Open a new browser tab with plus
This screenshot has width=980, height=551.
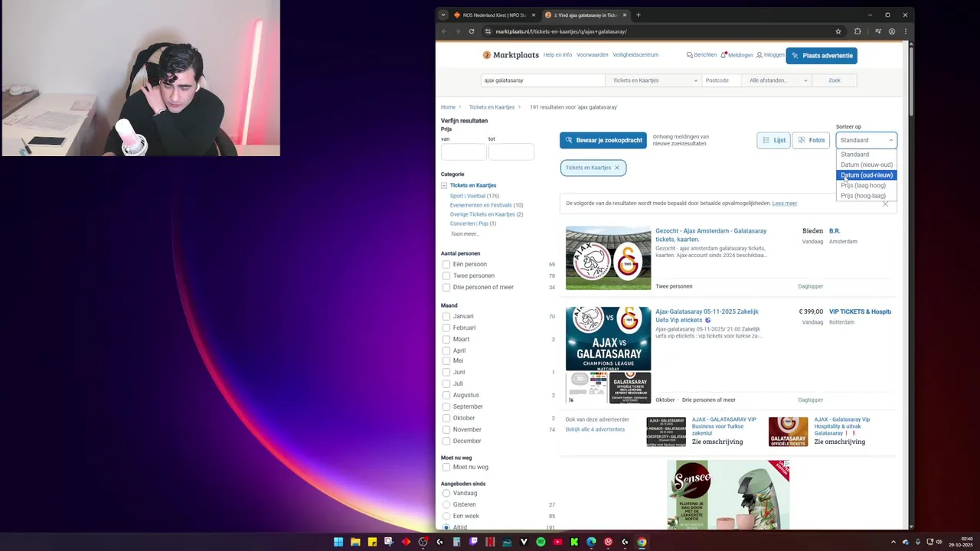click(x=639, y=15)
